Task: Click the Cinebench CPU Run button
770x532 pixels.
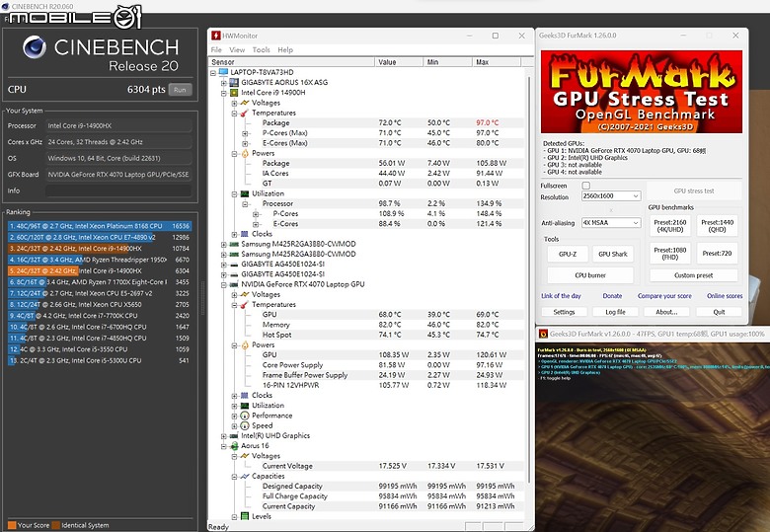Action: [180, 90]
